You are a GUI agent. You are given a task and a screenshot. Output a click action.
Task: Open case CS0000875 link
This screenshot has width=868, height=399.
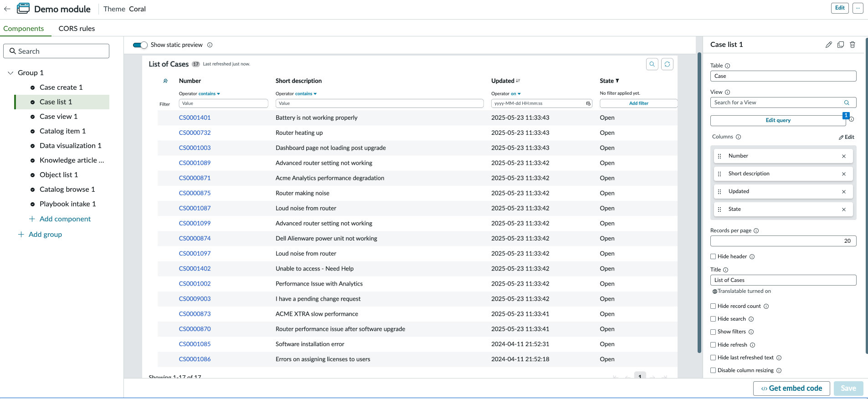(x=195, y=193)
